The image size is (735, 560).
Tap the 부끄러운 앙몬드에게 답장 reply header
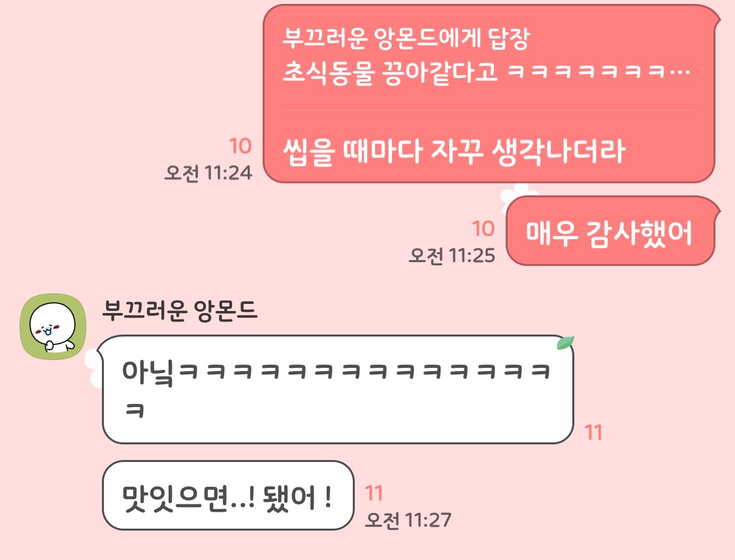click(406, 38)
